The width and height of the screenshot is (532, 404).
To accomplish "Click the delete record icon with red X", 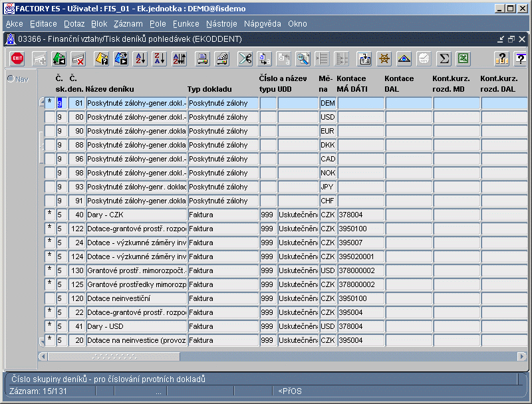I will [78, 58].
